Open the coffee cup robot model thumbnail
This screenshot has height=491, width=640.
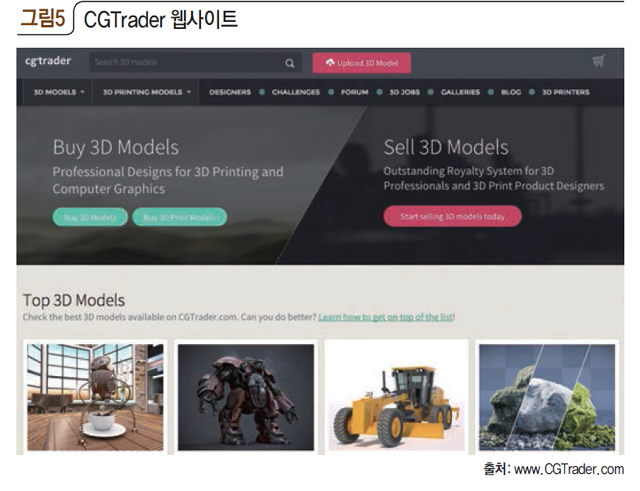[95, 397]
